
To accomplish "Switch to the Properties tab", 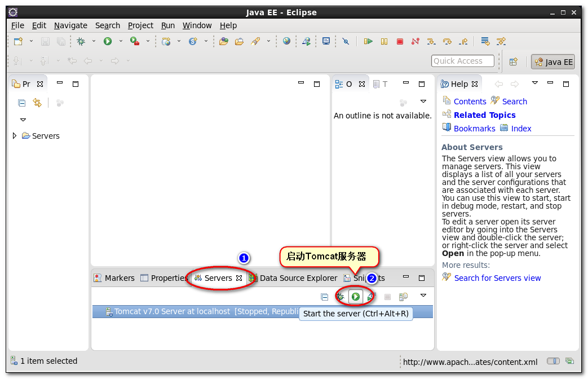I will click(164, 278).
